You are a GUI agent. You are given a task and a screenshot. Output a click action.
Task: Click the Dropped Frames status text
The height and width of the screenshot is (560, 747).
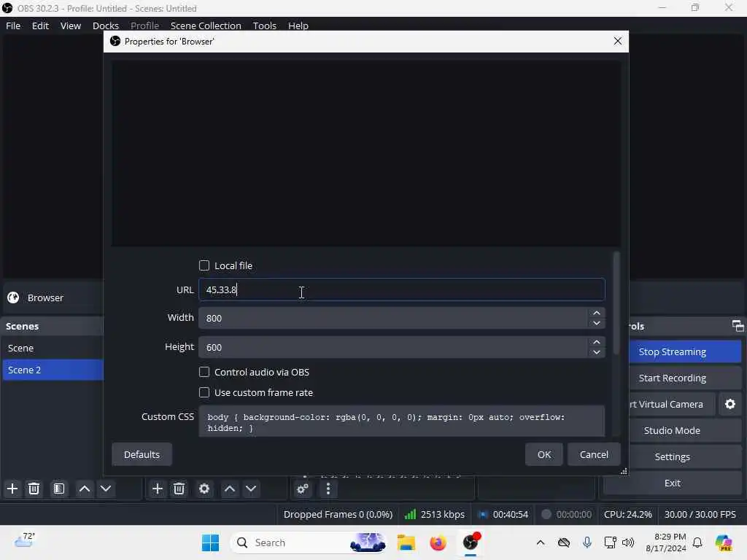pyautogui.click(x=338, y=514)
